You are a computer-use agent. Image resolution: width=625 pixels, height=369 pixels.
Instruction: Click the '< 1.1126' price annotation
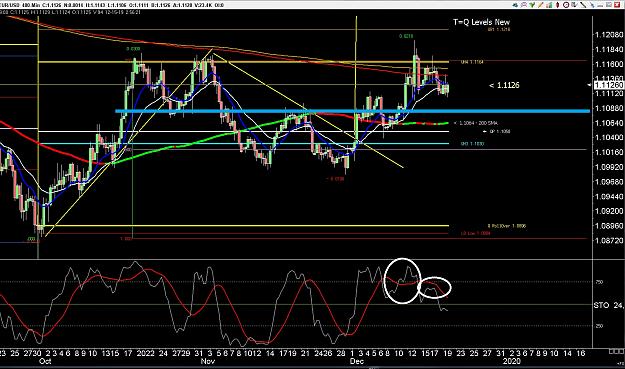click(x=504, y=85)
